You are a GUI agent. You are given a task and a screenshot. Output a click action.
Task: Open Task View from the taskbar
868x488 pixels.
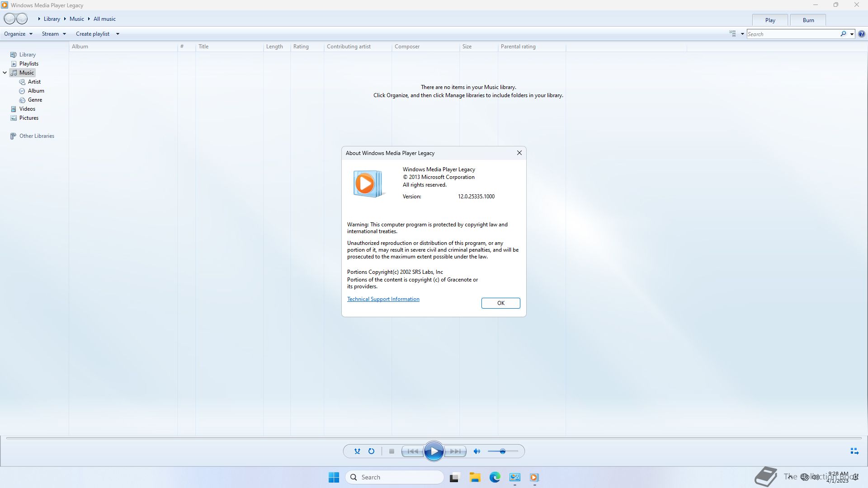pyautogui.click(x=454, y=477)
